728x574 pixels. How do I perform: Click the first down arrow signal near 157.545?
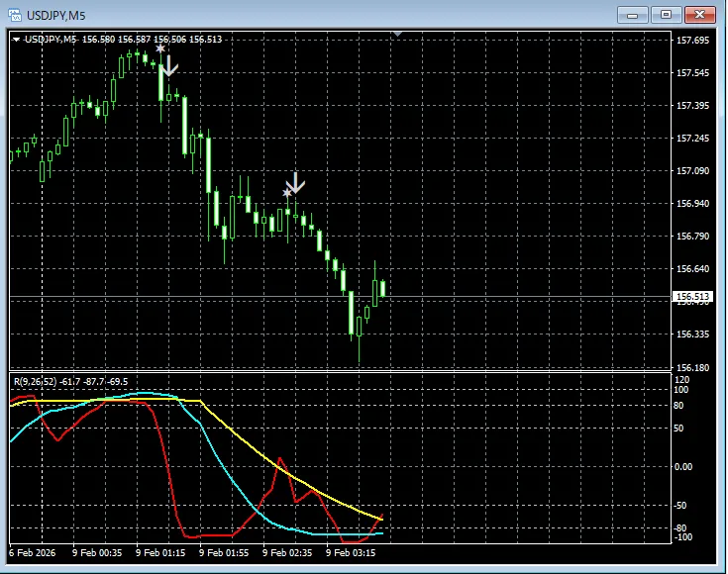point(169,65)
